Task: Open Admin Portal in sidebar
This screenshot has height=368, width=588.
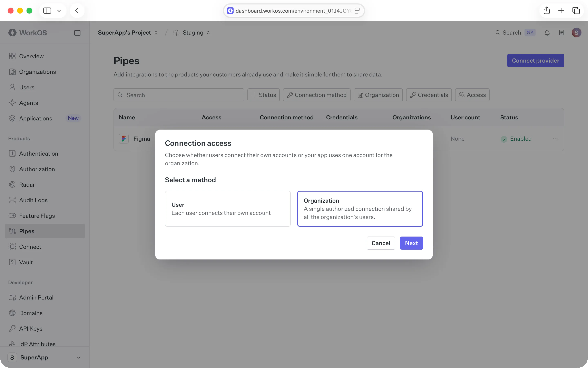Action: 45,297
